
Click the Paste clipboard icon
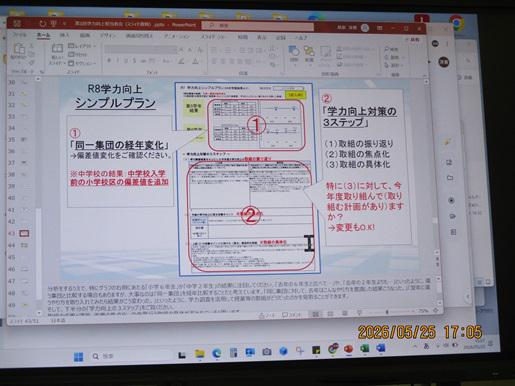(x=19, y=49)
